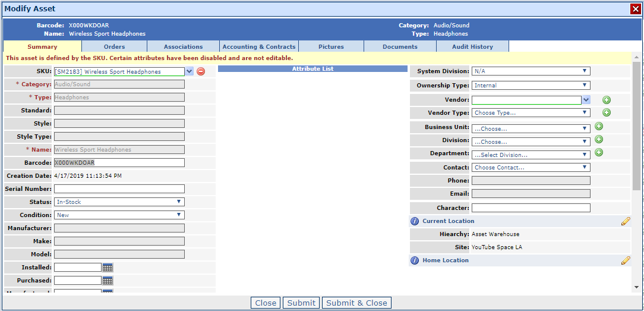This screenshot has width=644, height=311.
Task: Open the Business Unit dropdown
Action: [x=531, y=128]
